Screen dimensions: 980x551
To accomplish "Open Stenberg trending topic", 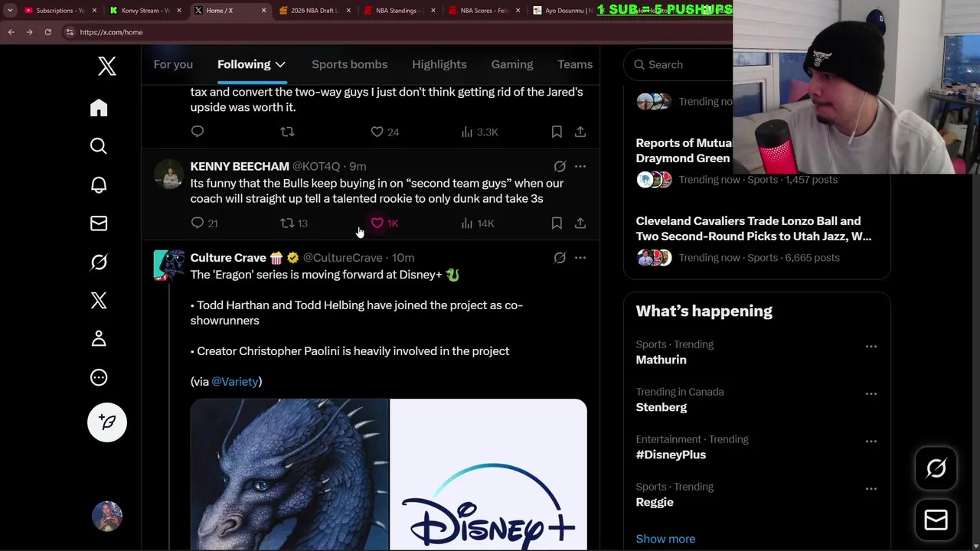I will point(661,407).
